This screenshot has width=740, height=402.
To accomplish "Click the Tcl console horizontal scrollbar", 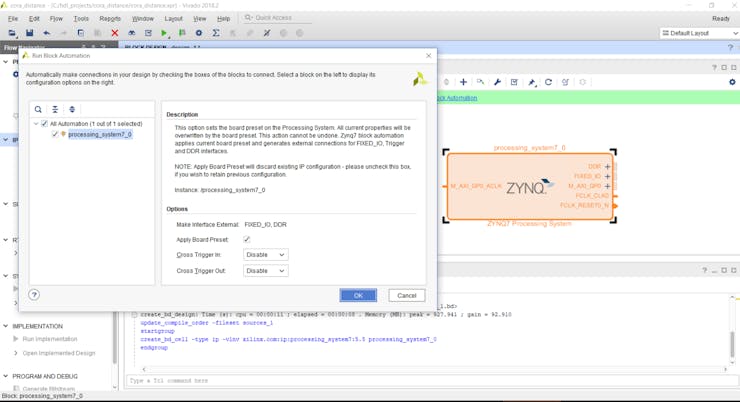I will click(434, 369).
